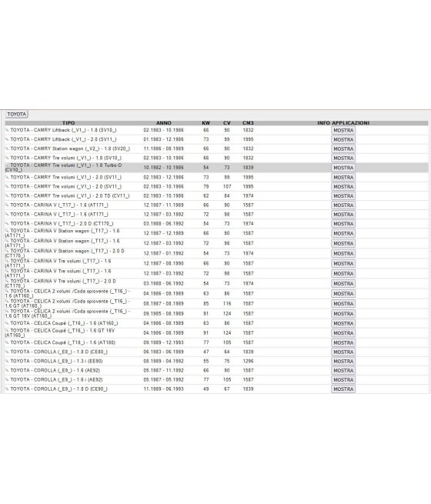Click the magnifier icon beside COROLLA 1.8 D (CE80_)
431x504 pixels.
click(x=7, y=352)
